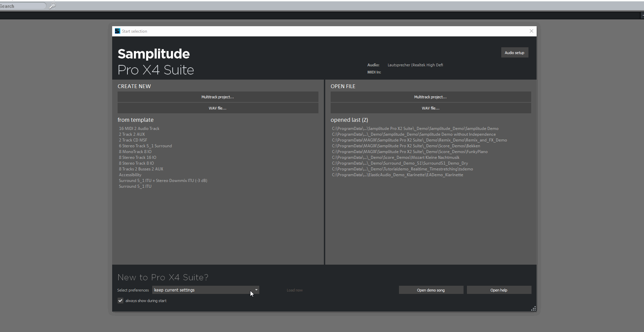This screenshot has width=644, height=332.
Task: Open recent Samplitude Demo without Independence
Action: point(414,134)
